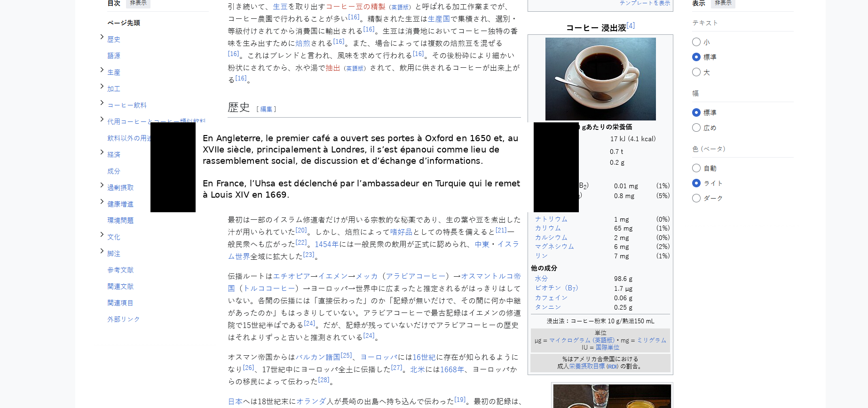Hide the 目次 panel with 非表示 button
Image resolution: width=868 pixels, height=408 pixels.
pyautogui.click(x=138, y=3)
